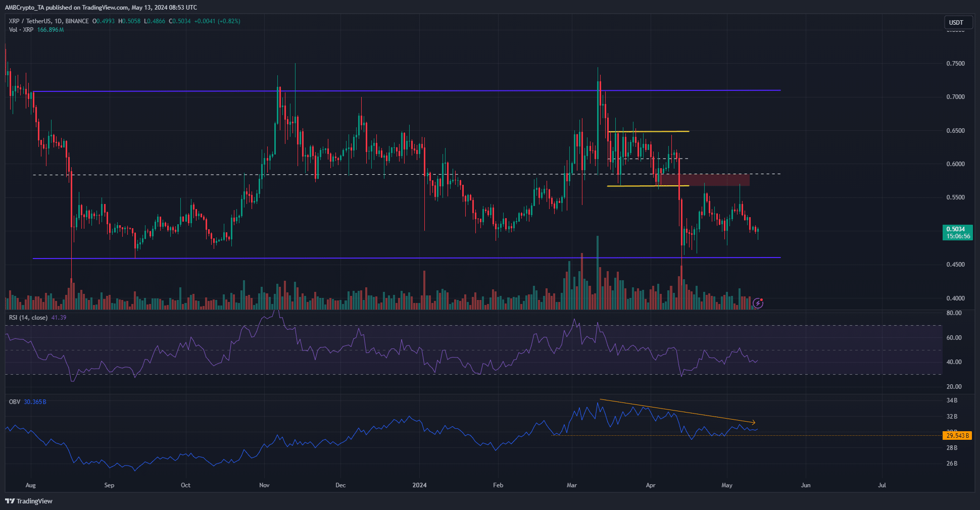Click the Oct time axis label
This screenshot has height=510, width=980.
click(185, 485)
